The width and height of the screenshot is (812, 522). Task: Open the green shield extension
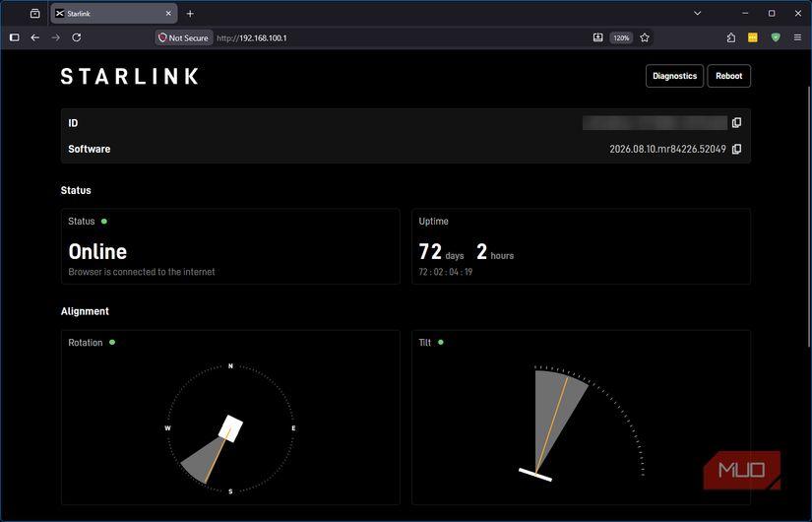pos(776,37)
